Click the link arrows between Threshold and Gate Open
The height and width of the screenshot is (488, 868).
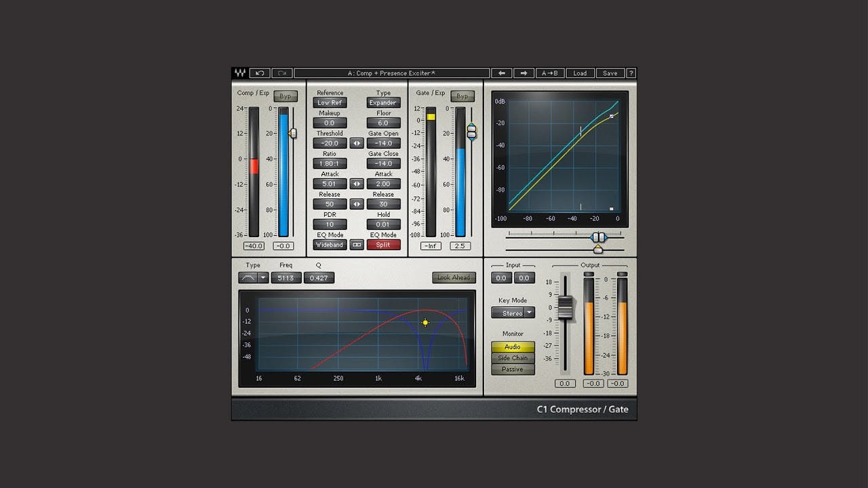[x=356, y=143]
